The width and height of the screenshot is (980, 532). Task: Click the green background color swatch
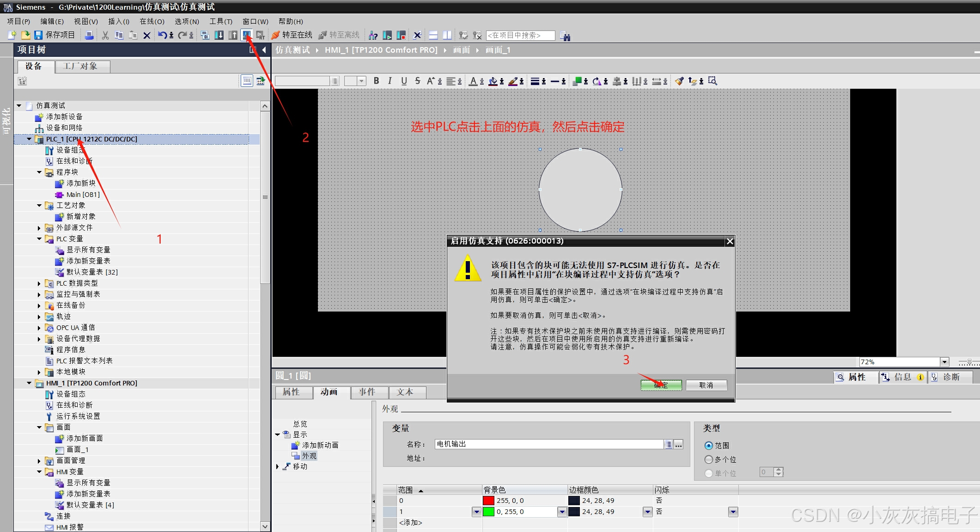coord(488,512)
